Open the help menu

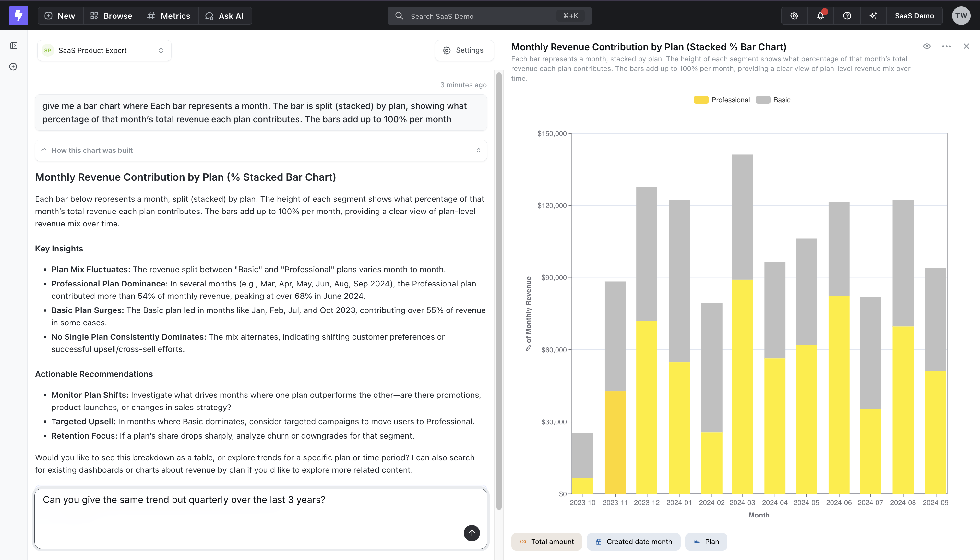pos(847,15)
